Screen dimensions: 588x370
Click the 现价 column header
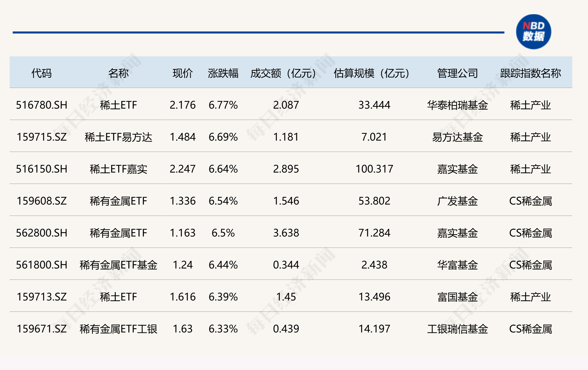pos(182,73)
